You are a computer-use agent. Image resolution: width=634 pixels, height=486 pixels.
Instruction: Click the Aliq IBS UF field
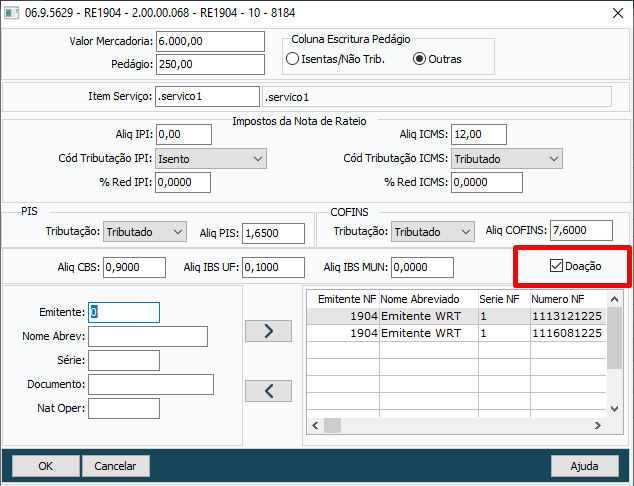[273, 267]
